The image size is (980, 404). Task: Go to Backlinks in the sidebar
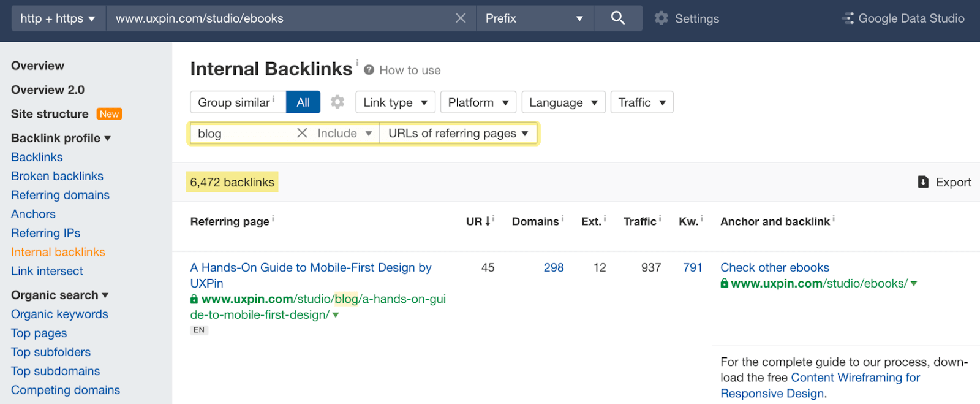(x=37, y=157)
